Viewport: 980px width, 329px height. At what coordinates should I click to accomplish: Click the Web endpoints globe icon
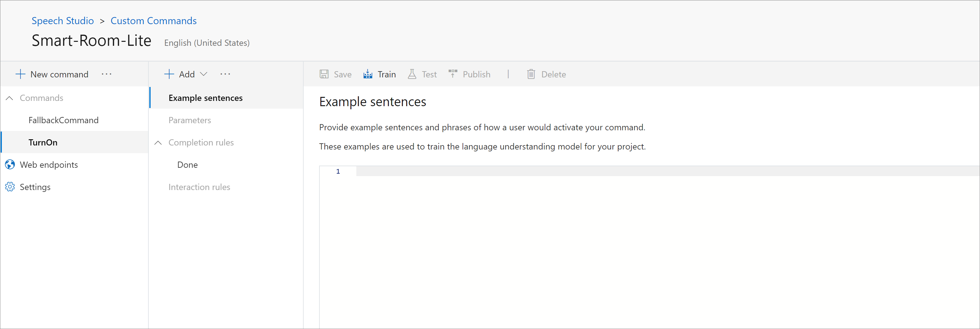pos(10,165)
